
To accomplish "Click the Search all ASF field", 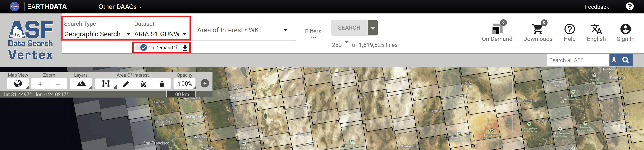I will (578, 60).
